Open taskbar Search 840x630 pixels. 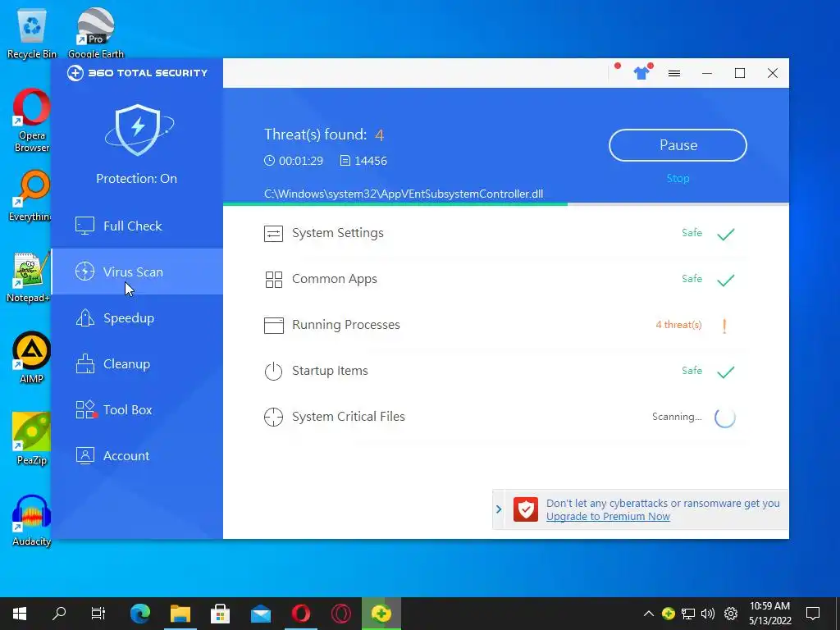point(59,614)
